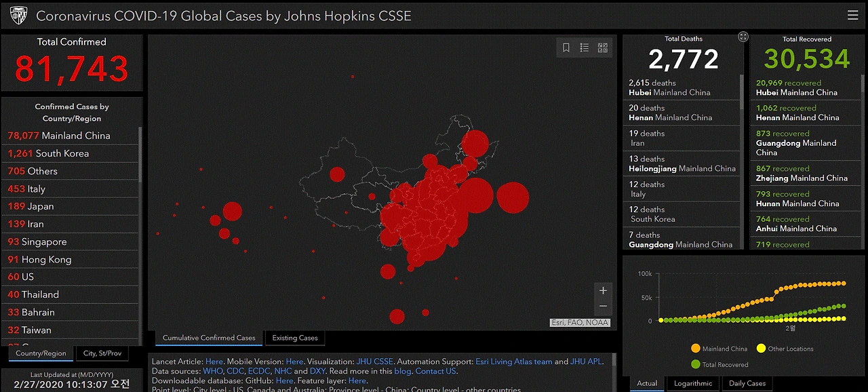Image resolution: width=868 pixels, height=392 pixels.
Task: Show the Logarithmic chart tab
Action: 693,383
